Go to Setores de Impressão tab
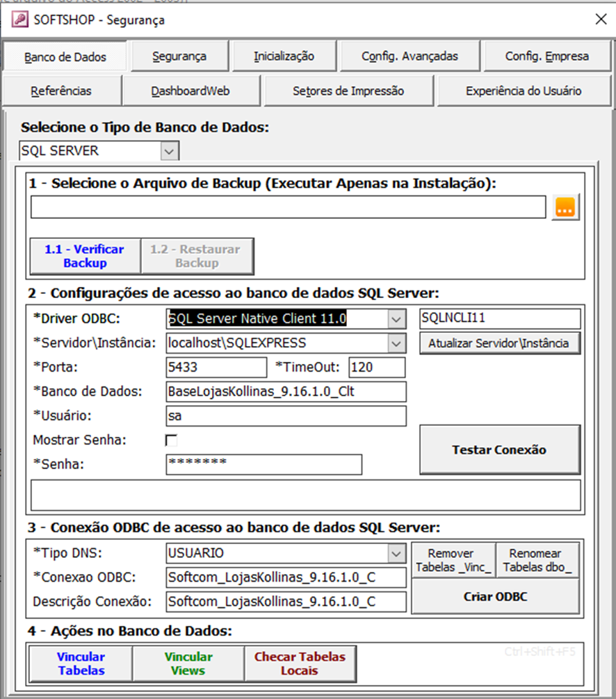Screen dimensions: 616x699 pyautogui.click(x=348, y=91)
